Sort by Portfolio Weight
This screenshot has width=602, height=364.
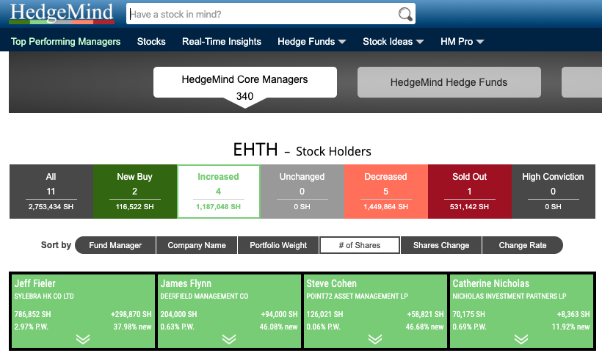pyautogui.click(x=278, y=245)
